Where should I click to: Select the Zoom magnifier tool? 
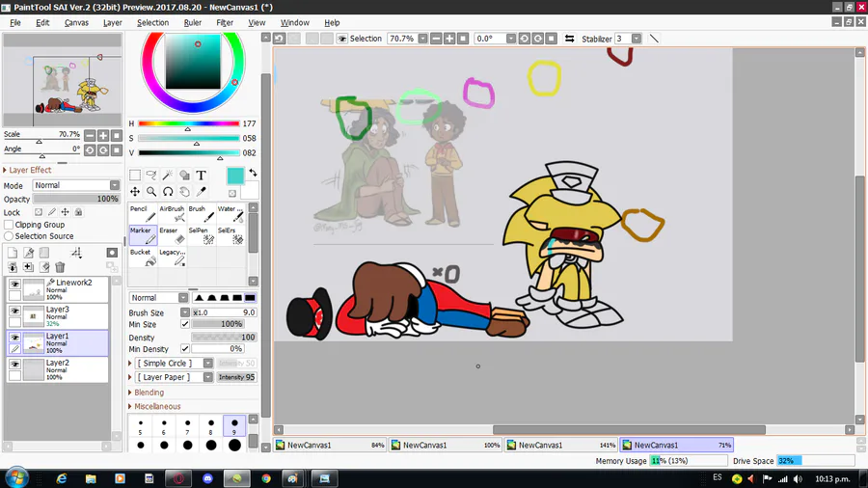click(151, 191)
